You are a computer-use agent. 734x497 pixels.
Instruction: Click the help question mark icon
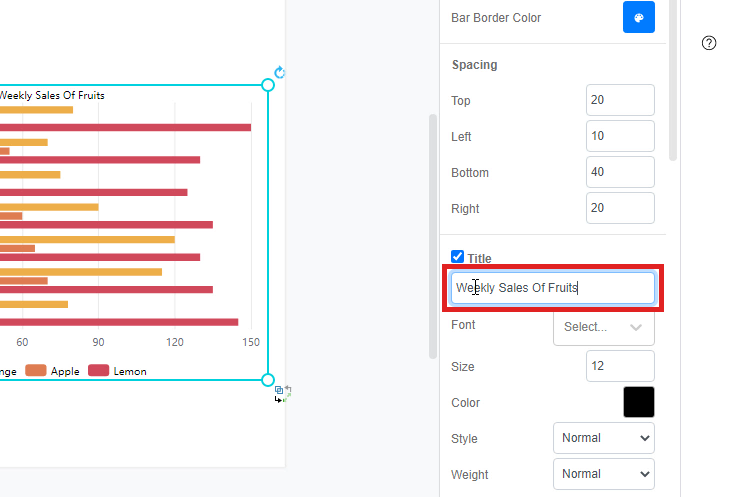709,43
